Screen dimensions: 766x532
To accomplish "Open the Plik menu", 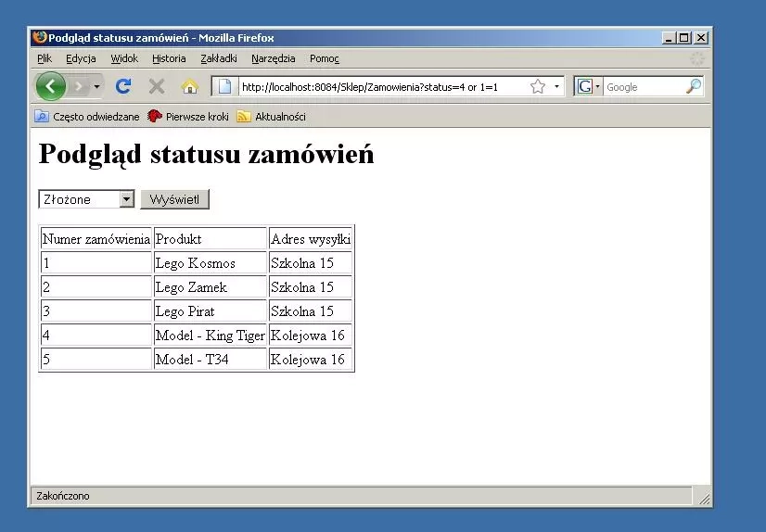I will [x=45, y=58].
